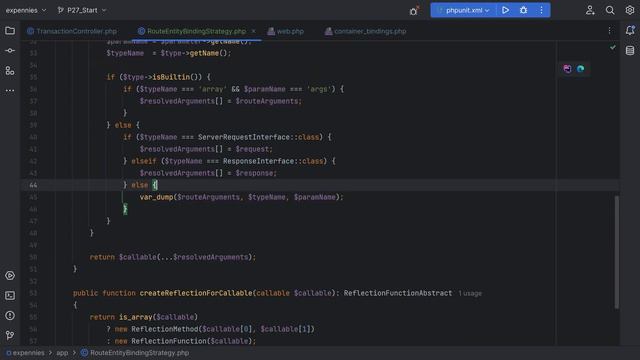Screen dimensions: 640x360
Task: Switch to TransactionController.php tab
Action: point(72,31)
